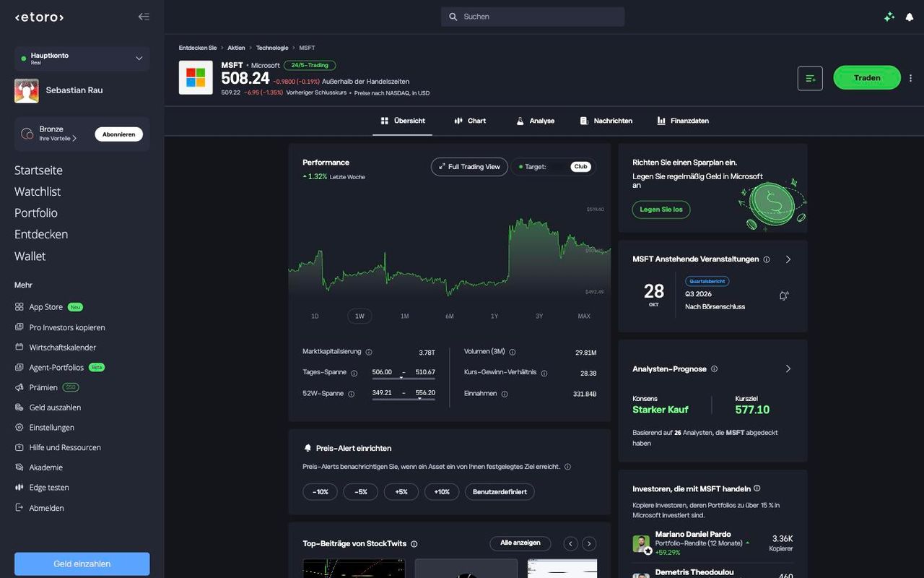The width and height of the screenshot is (924, 578).
Task: Select the 1Y chart range
Action: tap(494, 316)
